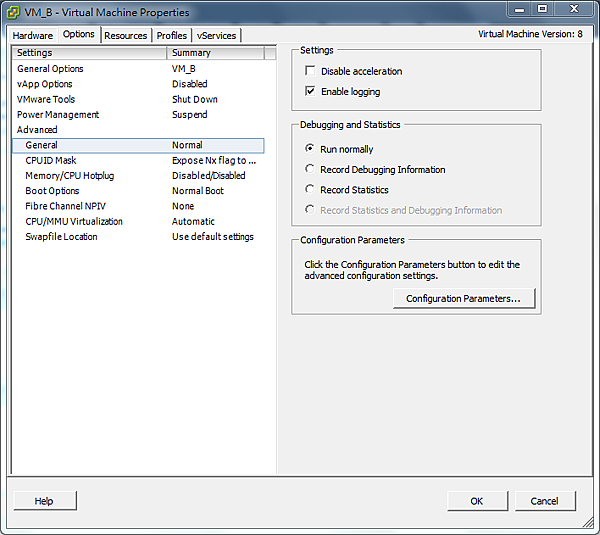The width and height of the screenshot is (600, 535).
Task: Open Help for this dialog
Action: pos(44,501)
